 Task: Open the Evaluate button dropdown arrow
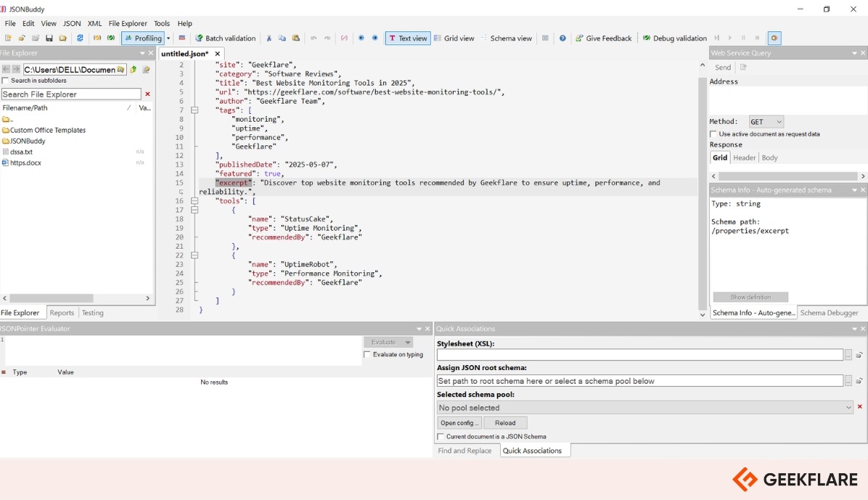click(x=408, y=343)
